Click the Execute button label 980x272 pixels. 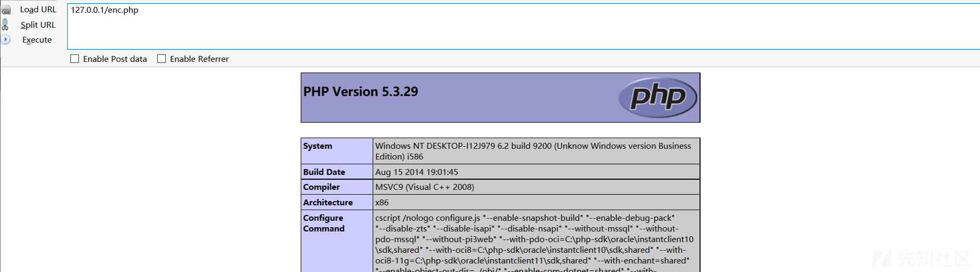point(37,40)
